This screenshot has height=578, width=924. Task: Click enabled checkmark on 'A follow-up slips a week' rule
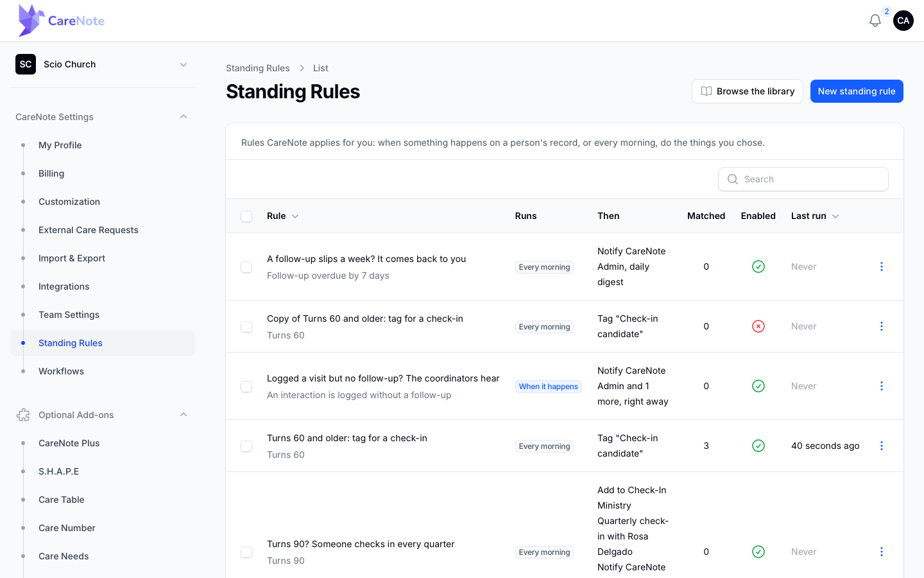pos(758,267)
